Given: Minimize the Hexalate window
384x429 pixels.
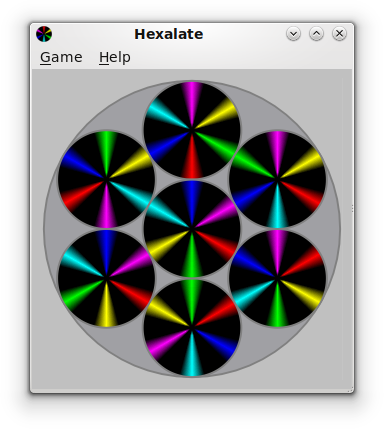Looking at the screenshot, I should click(293, 34).
